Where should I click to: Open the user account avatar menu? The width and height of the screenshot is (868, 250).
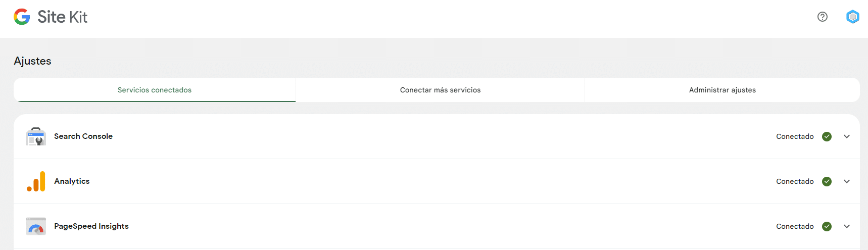point(853,17)
